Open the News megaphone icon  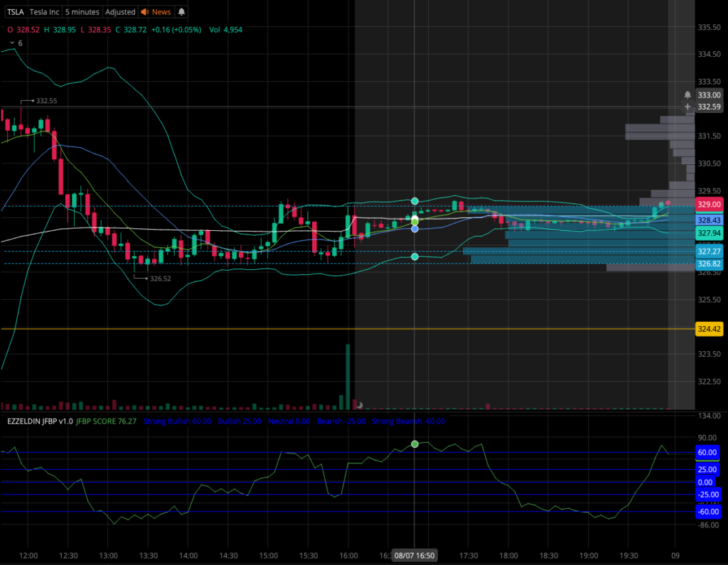[144, 11]
